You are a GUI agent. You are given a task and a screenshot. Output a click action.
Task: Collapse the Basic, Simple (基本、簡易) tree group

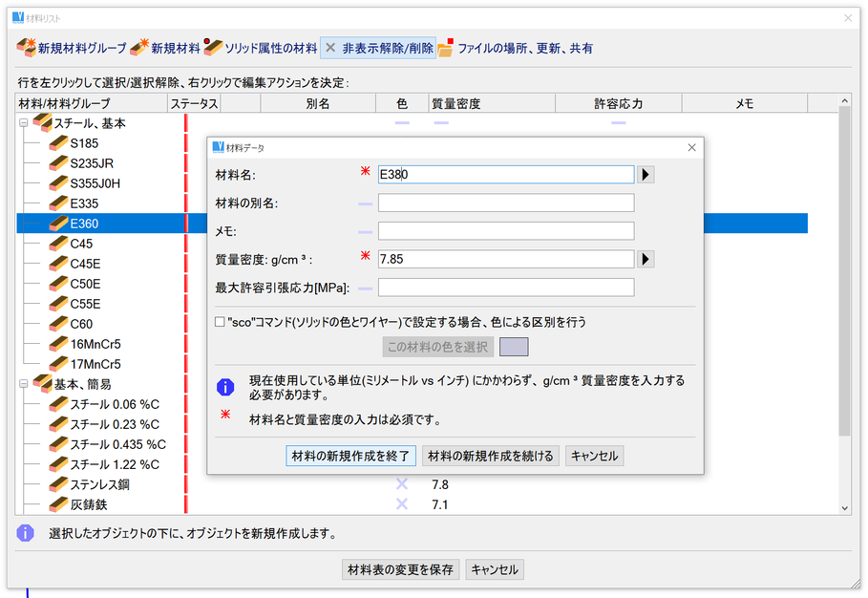click(x=23, y=384)
